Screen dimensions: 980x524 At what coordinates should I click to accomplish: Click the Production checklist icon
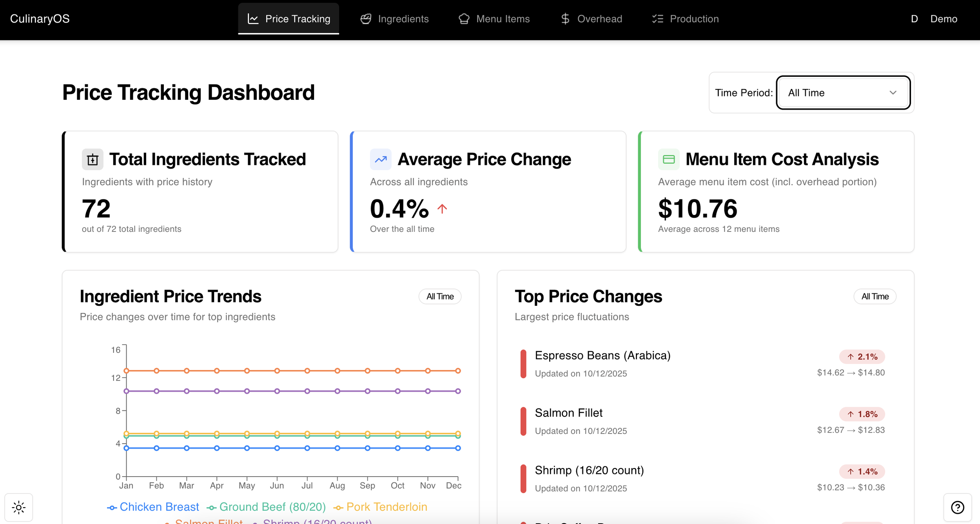point(657,19)
